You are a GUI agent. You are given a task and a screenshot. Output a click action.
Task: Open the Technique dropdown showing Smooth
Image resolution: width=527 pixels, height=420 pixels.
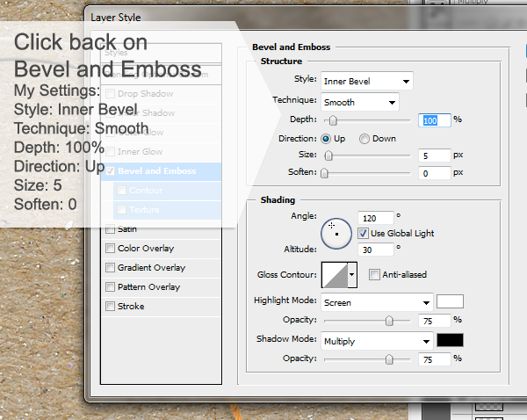[x=359, y=102]
